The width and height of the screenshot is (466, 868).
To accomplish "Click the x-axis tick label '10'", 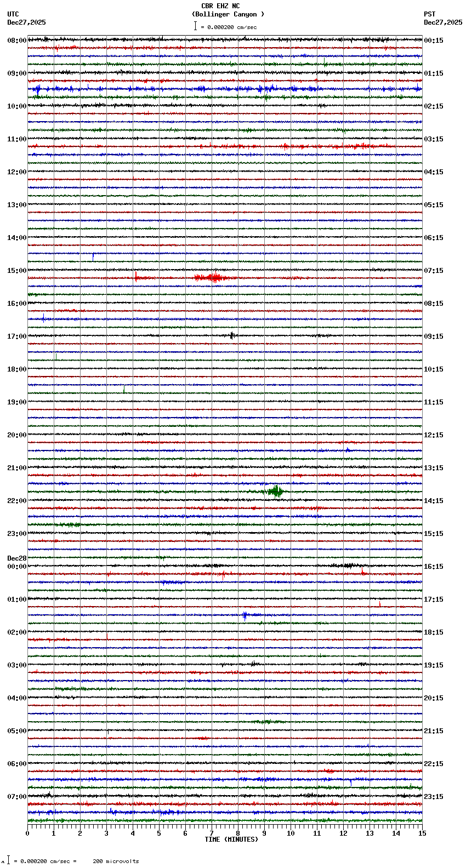I will pyautogui.click(x=291, y=833).
